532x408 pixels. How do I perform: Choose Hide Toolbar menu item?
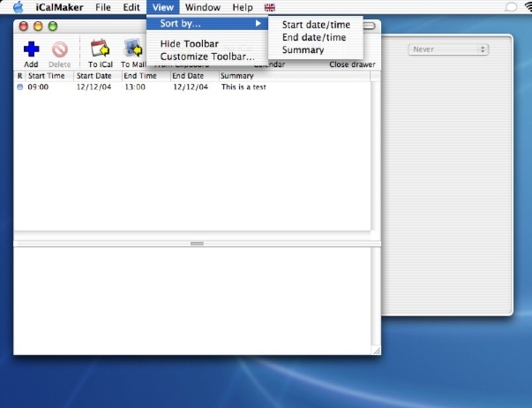click(x=207, y=43)
